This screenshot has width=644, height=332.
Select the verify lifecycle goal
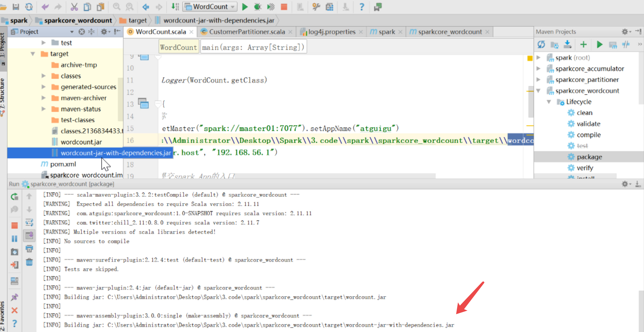[585, 168]
